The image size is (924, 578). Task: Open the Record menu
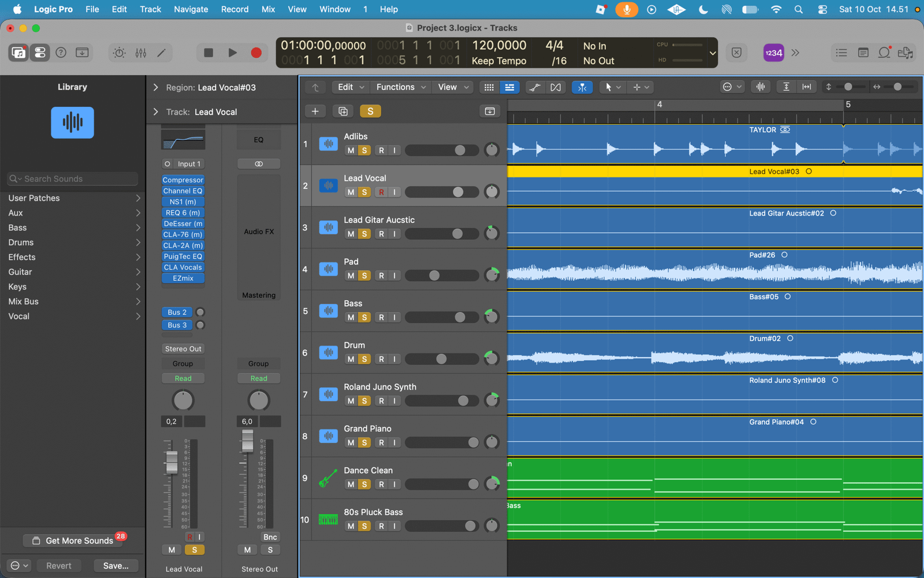(234, 9)
